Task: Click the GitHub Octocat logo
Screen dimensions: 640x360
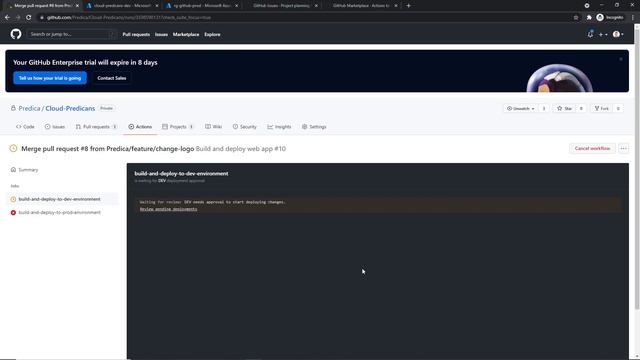Action: click(x=16, y=34)
